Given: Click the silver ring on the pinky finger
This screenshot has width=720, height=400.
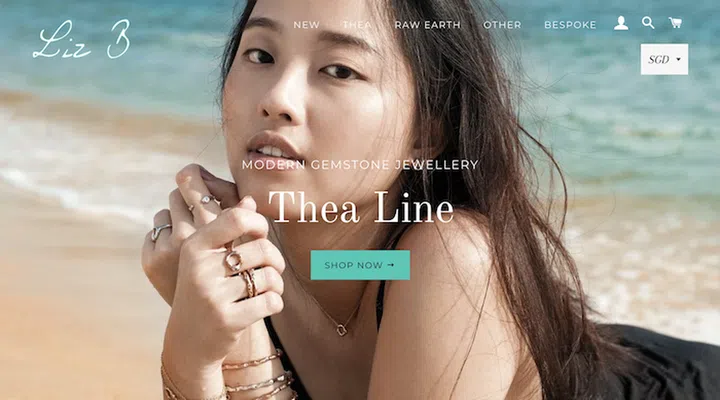Looking at the screenshot, I should click(161, 231).
